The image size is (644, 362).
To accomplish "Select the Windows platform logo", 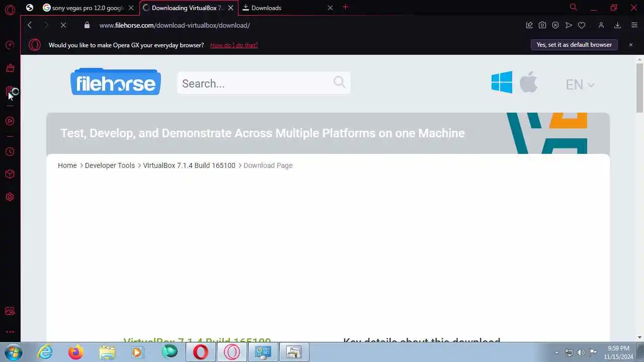I will tap(502, 82).
